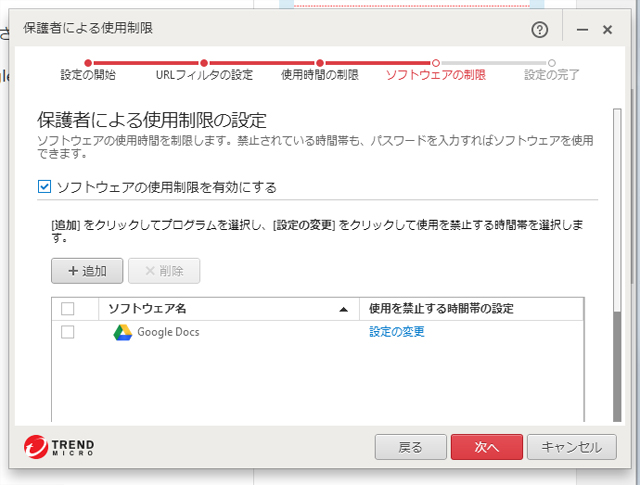Sort by the ソフトウェア名 column arrow
Image resolution: width=640 pixels, height=485 pixels.
(x=344, y=309)
